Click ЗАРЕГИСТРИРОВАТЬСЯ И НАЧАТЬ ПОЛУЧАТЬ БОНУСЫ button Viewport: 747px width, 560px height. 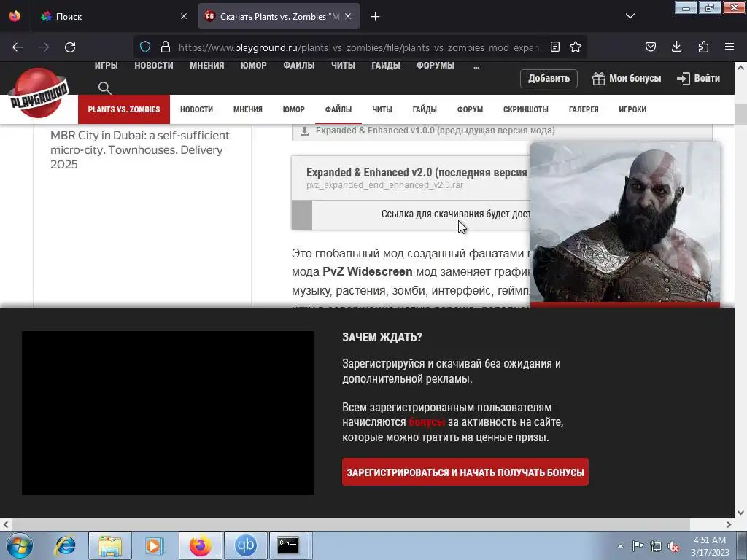465,472
